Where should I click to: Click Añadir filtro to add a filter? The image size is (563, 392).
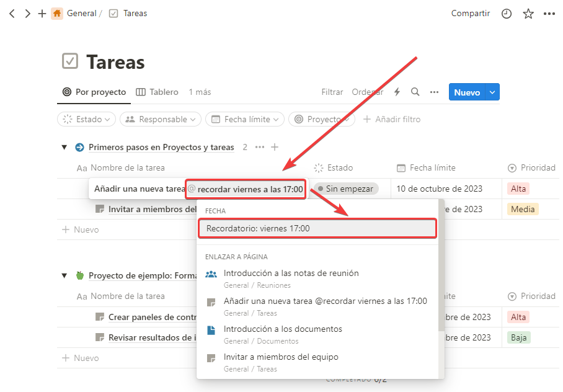[391, 119]
